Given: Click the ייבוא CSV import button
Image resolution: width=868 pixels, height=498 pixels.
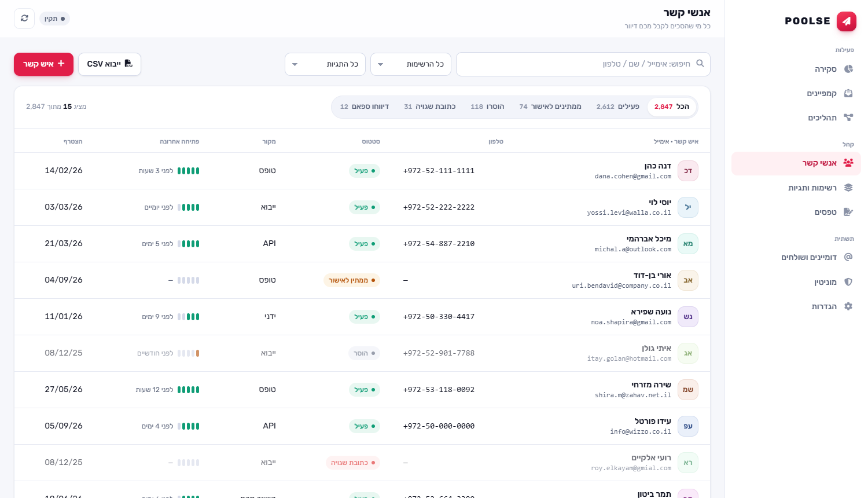Looking at the screenshot, I should [x=109, y=64].
